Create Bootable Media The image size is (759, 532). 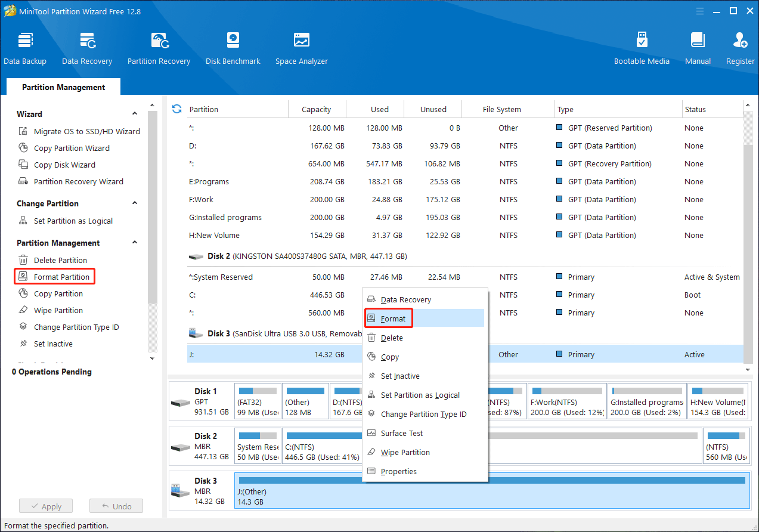point(642,48)
